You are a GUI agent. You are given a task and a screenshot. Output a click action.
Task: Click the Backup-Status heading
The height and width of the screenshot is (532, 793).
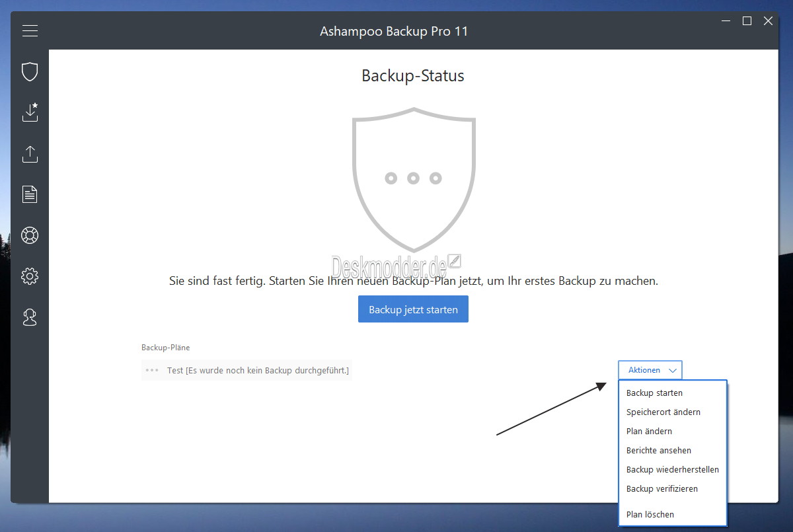tap(413, 76)
